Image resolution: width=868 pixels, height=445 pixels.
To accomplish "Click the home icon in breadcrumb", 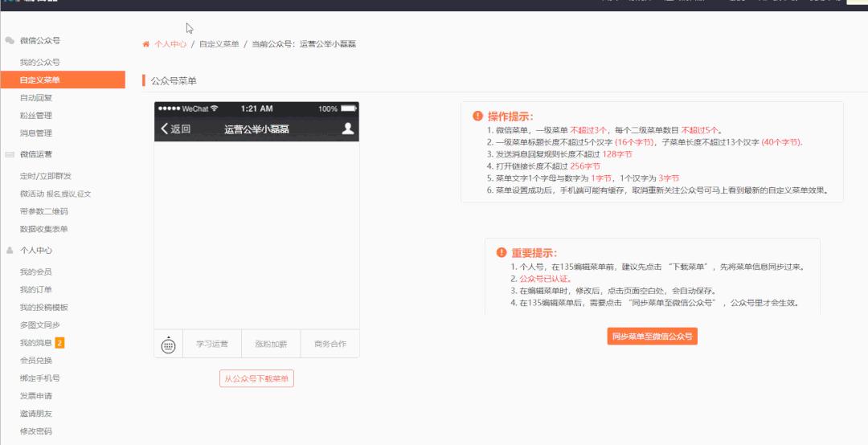I will (x=146, y=44).
